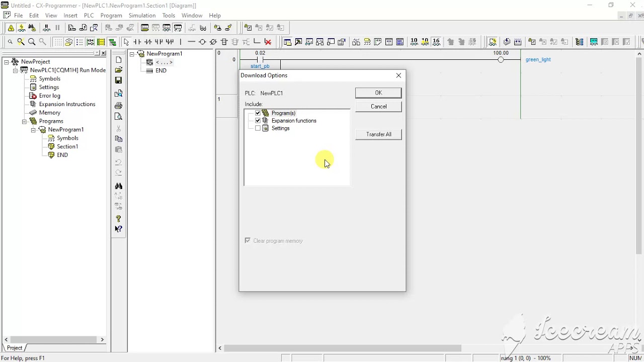Viewport: 644px width, 362px height.
Task: Click the Save floppy disk icon
Action: [x=119, y=80]
